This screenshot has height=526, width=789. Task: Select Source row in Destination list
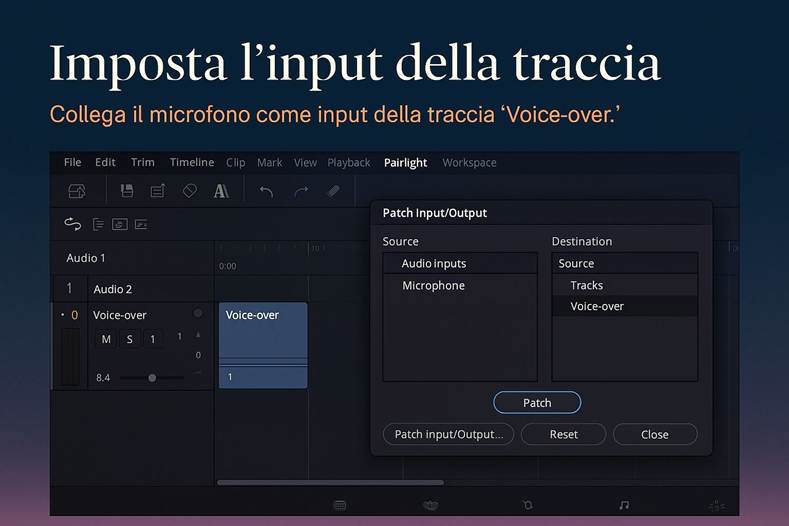(x=625, y=263)
